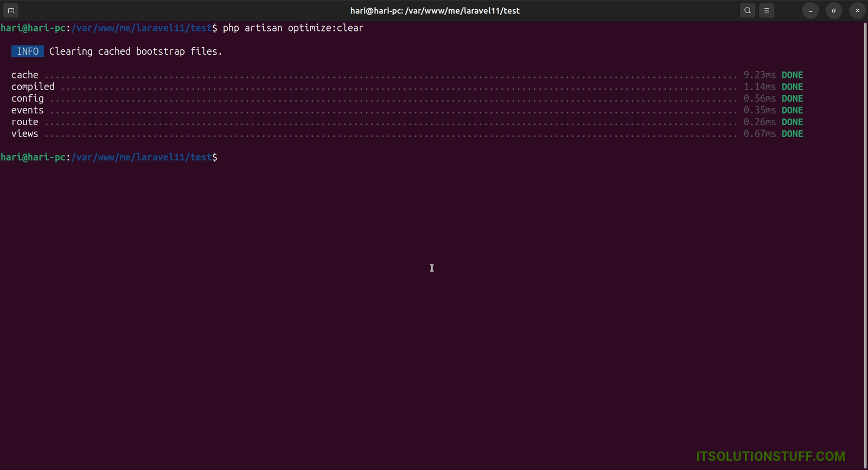
Task: Click the 'config' output line label
Action: click(x=28, y=99)
